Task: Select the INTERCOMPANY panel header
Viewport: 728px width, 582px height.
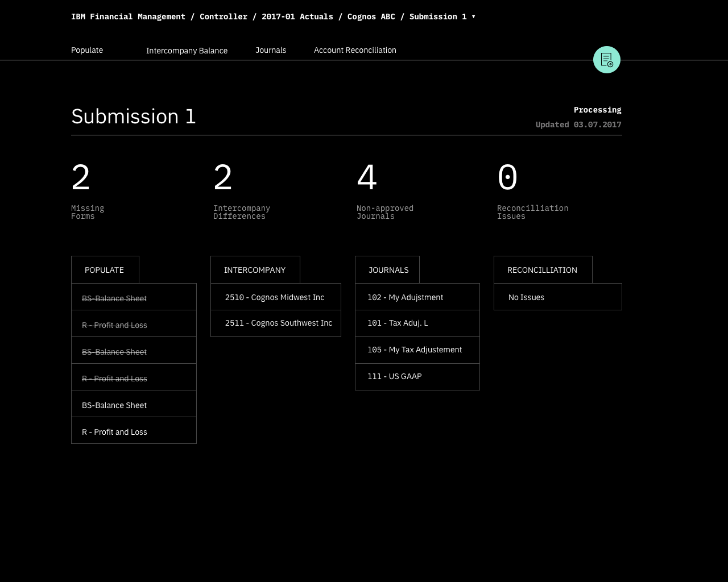Action: pos(255,270)
